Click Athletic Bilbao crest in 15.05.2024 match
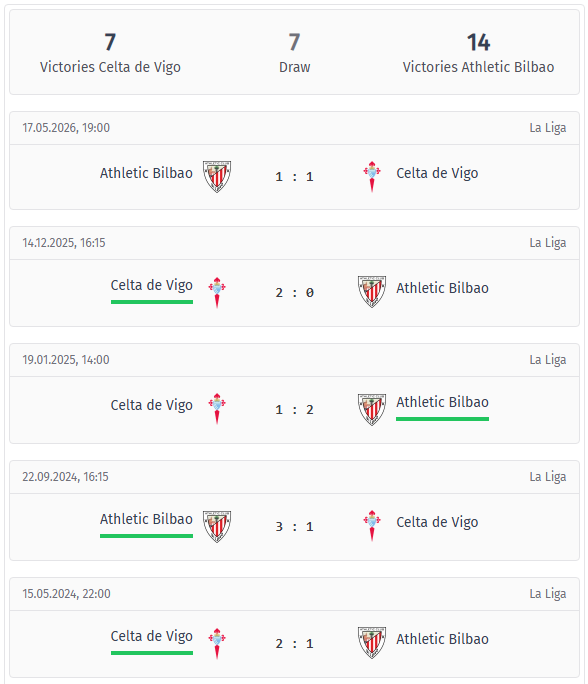This screenshot has width=588, height=684. 372,643
